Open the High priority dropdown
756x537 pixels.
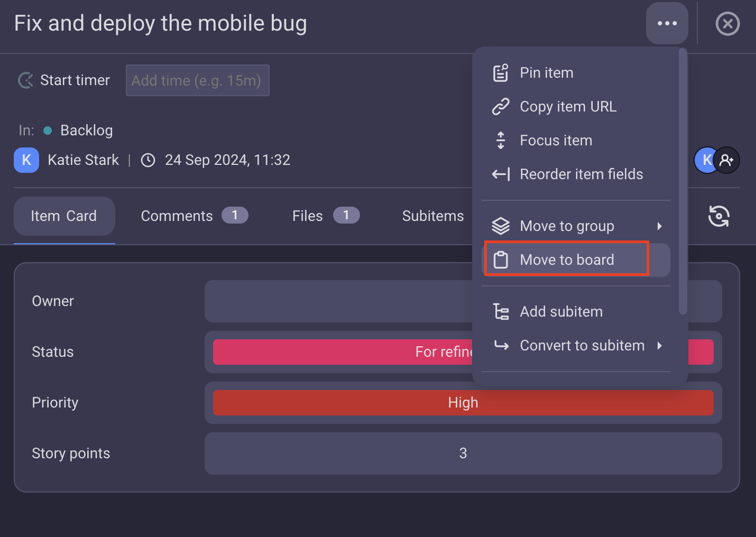point(463,403)
